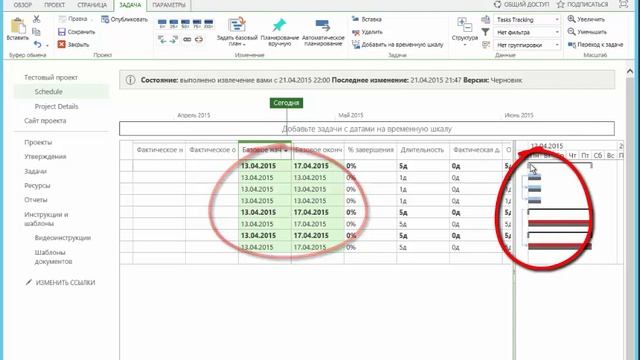Click Опубликовать publish button
This screenshot has height=360, width=640.
(x=124, y=19)
